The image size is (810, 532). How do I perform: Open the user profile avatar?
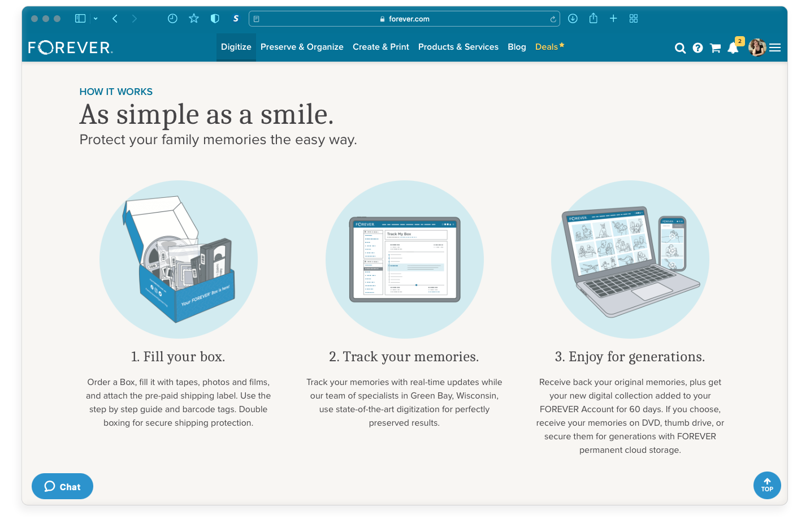[757, 47]
